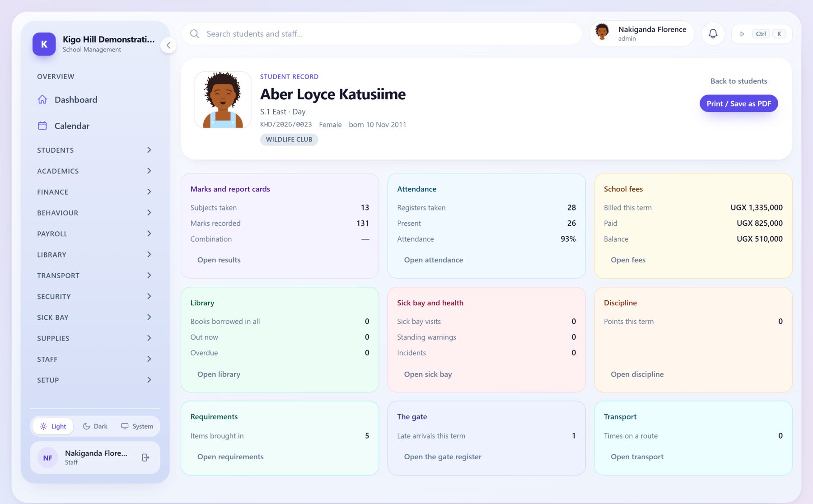Viewport: 813px width, 504px height.
Task: Expand the SICK BAY section
Action: tap(95, 317)
